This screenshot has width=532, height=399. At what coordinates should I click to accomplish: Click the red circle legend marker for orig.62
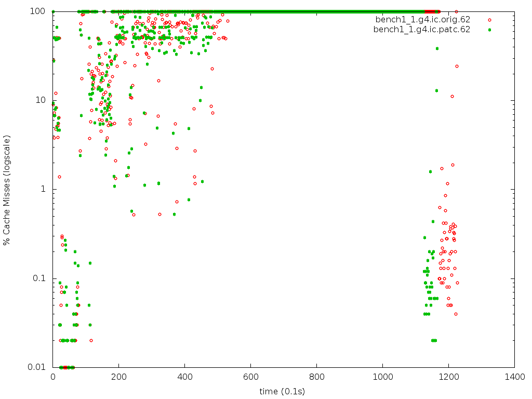click(x=489, y=20)
